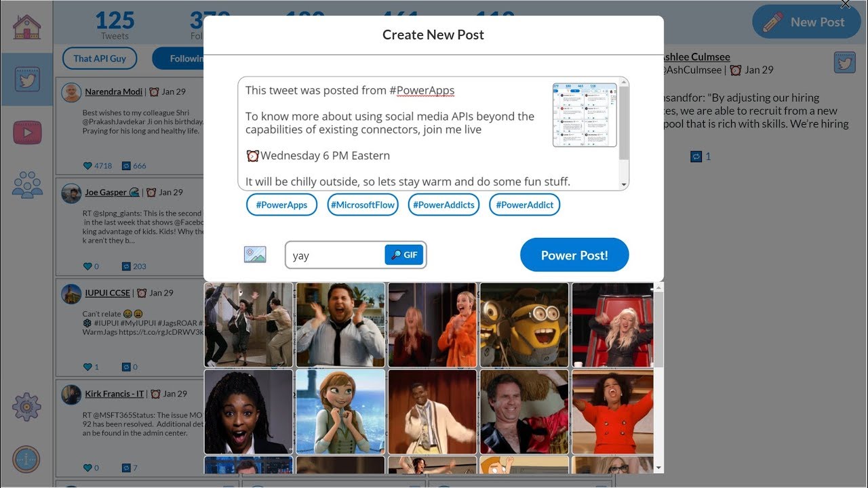Image resolution: width=868 pixels, height=488 pixels.
Task: Open the Home icon in sidebar
Action: [x=27, y=26]
